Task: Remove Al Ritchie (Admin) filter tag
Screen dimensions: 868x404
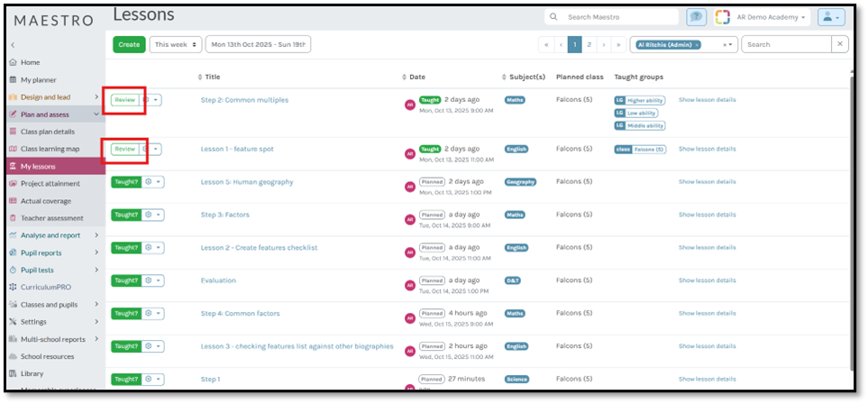Action: (x=697, y=44)
